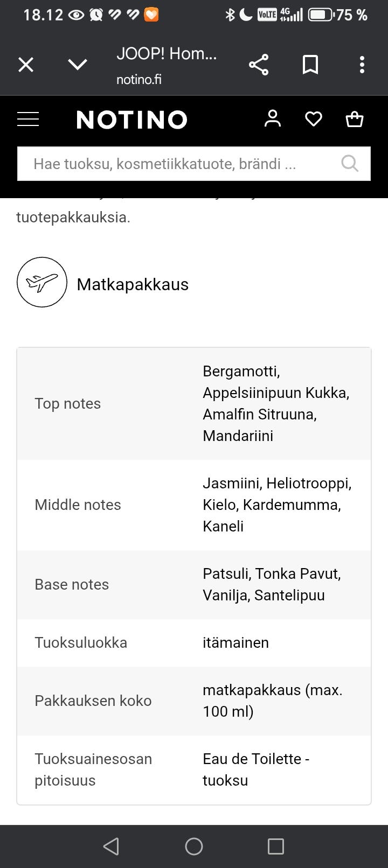388x868 pixels.
Task: Tap the share icon
Action: (x=259, y=65)
